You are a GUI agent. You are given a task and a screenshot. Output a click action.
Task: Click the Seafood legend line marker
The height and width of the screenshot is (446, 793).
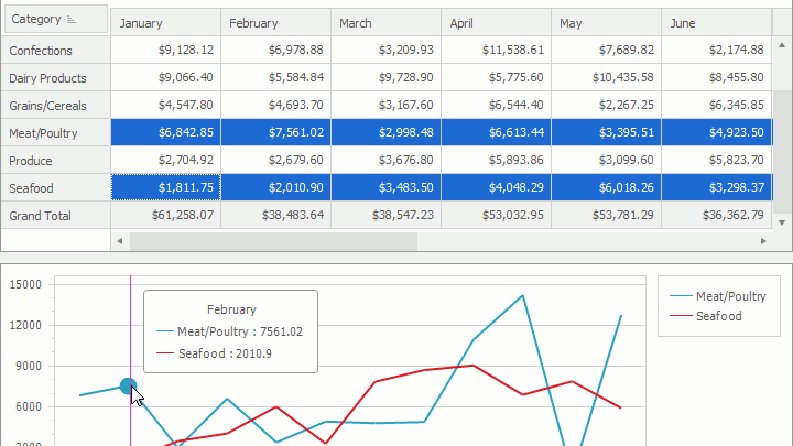point(681,316)
